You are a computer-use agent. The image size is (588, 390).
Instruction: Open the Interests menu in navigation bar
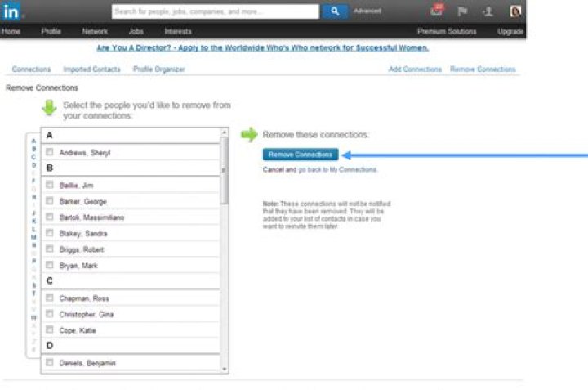pyautogui.click(x=178, y=32)
